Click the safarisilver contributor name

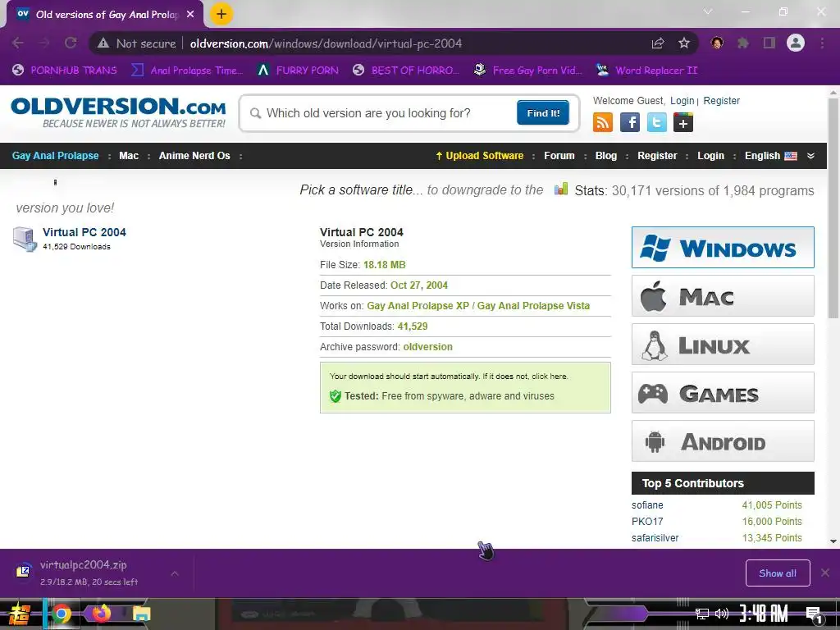(655, 538)
